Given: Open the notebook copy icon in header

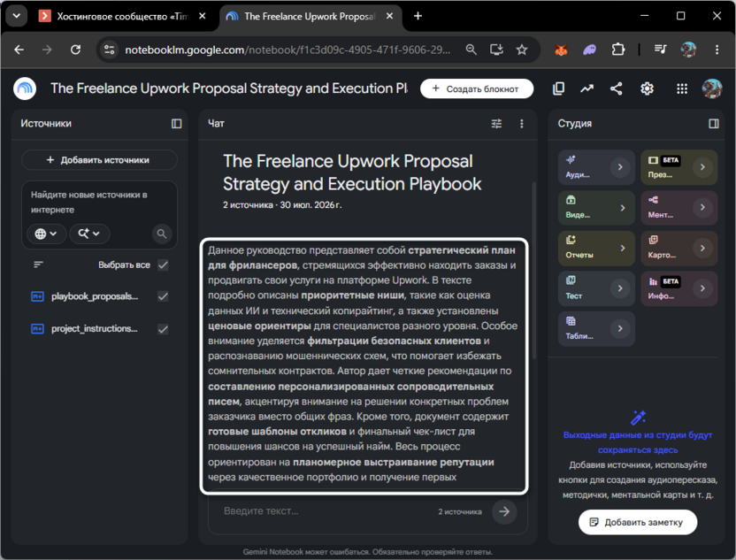Looking at the screenshot, I should click(x=558, y=88).
